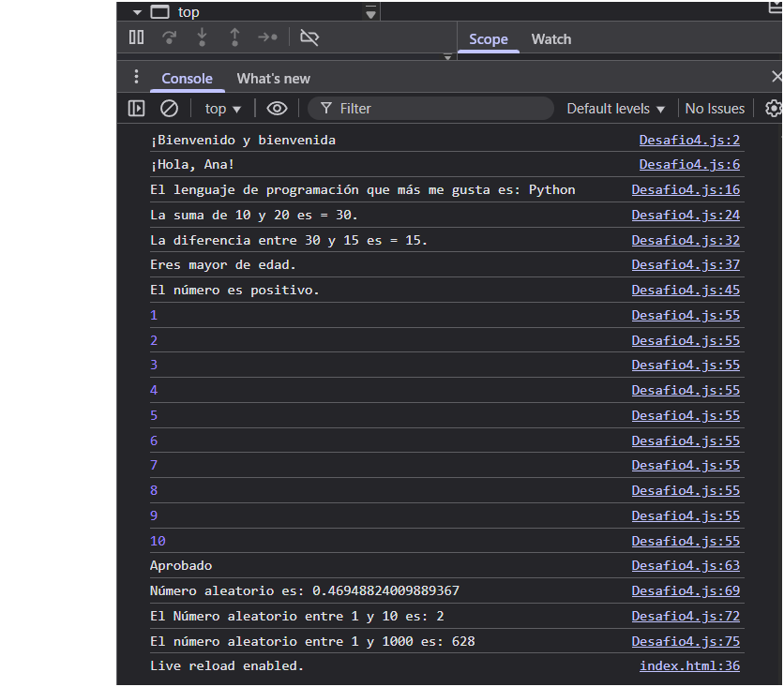
Task: Expand the top frame tree arrow
Action: [137, 12]
